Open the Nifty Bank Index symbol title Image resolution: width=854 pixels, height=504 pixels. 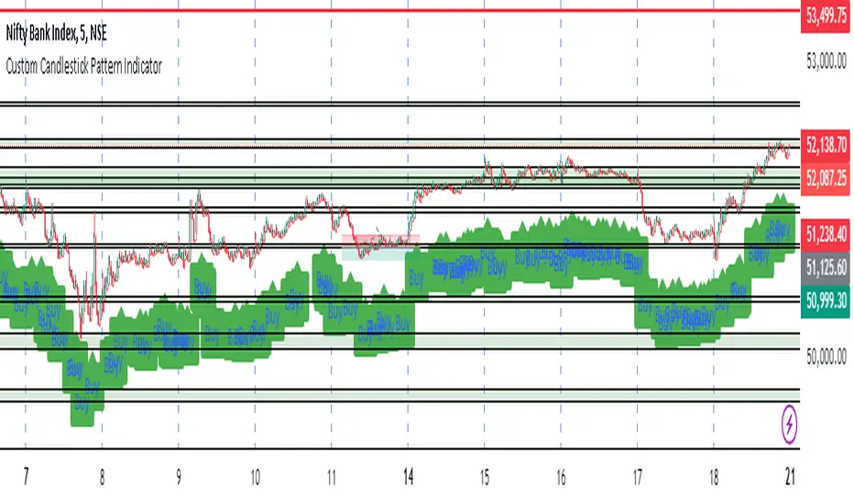pos(56,34)
